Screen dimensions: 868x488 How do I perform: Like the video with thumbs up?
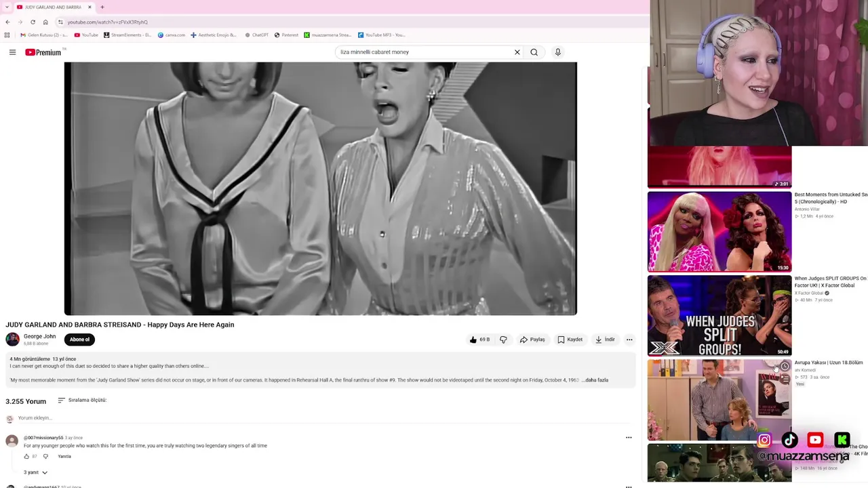(x=479, y=340)
